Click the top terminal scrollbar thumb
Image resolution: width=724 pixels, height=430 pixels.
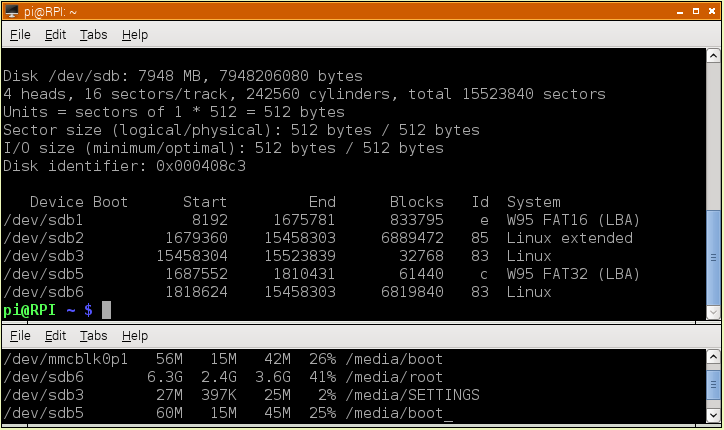pos(713,257)
